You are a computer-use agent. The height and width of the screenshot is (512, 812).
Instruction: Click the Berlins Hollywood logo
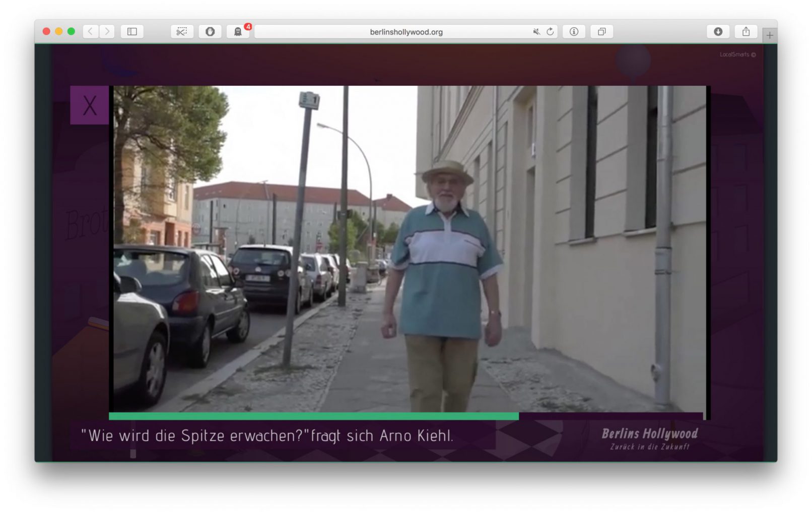click(649, 438)
